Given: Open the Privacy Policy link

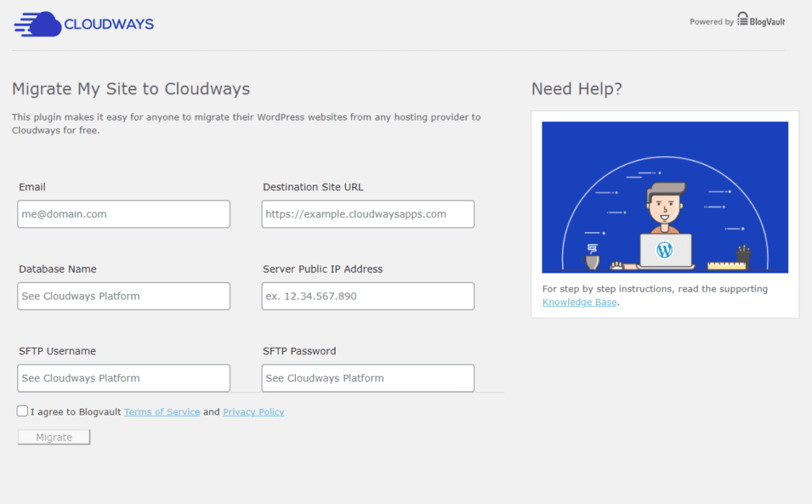Looking at the screenshot, I should (x=254, y=412).
